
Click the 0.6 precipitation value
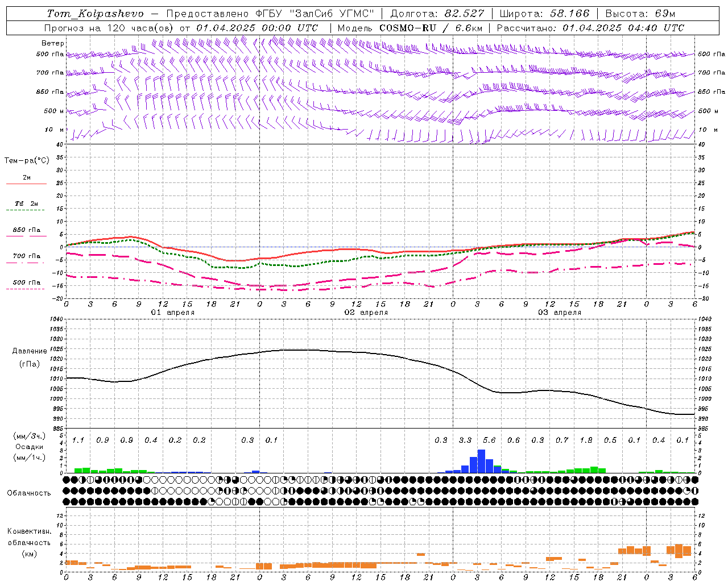(514, 440)
